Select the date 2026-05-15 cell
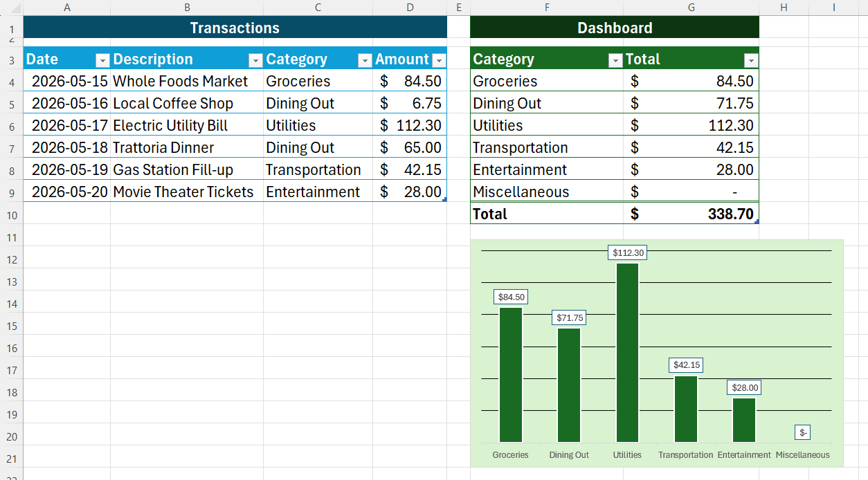Screen dimensions: 868x480 pos(67,81)
